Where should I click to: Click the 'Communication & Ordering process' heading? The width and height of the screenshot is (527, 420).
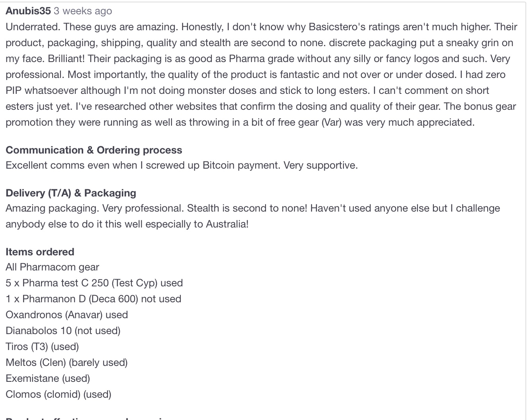click(x=94, y=150)
